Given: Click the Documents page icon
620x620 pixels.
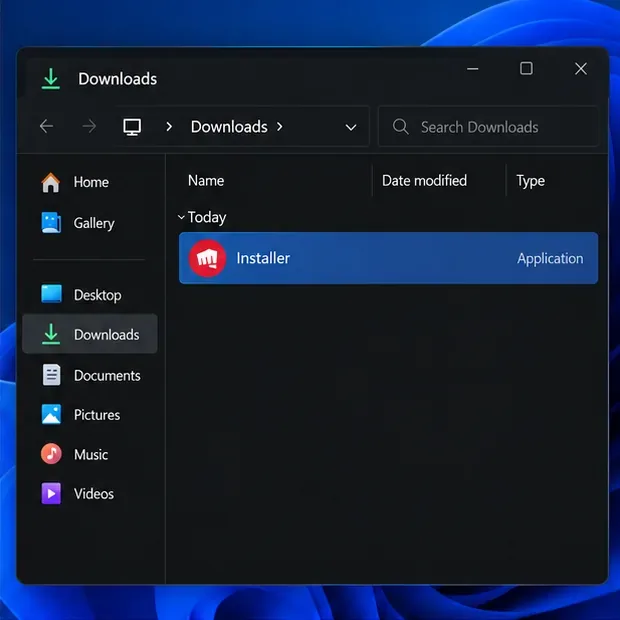Looking at the screenshot, I should point(51,374).
